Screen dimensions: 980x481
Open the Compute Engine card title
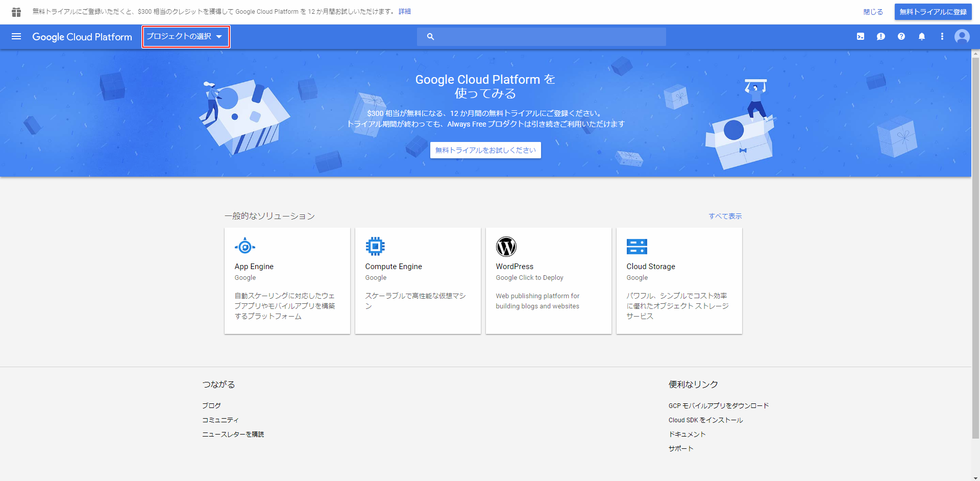pyautogui.click(x=394, y=267)
